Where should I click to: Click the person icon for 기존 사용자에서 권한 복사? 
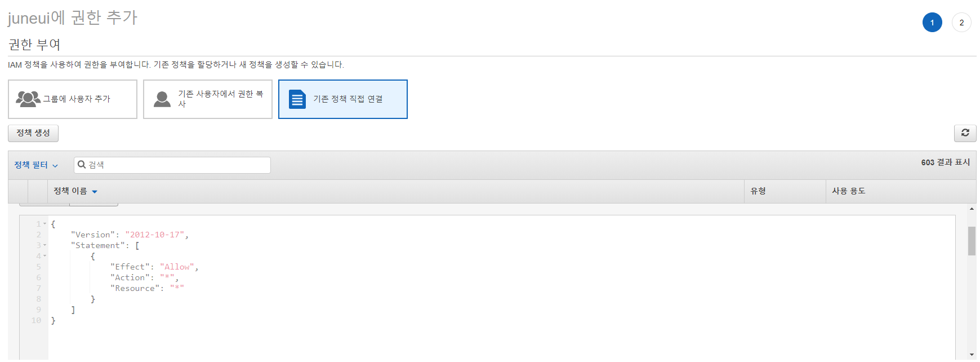pos(162,99)
